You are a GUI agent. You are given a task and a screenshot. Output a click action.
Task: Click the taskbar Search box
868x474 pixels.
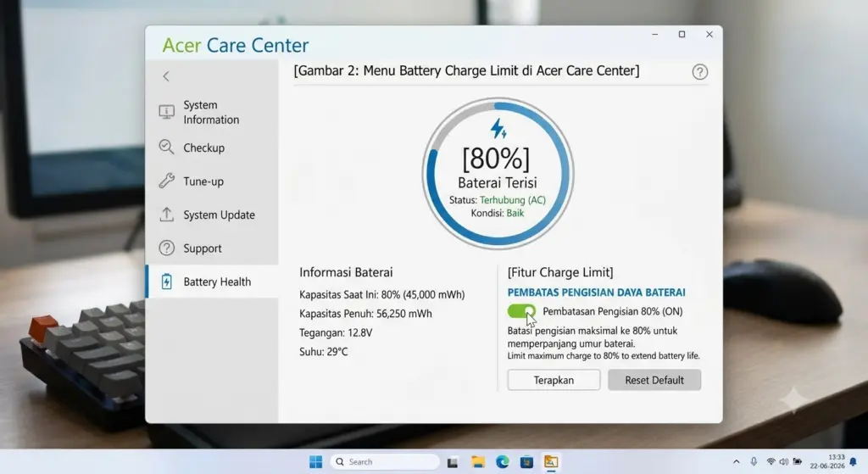385,462
